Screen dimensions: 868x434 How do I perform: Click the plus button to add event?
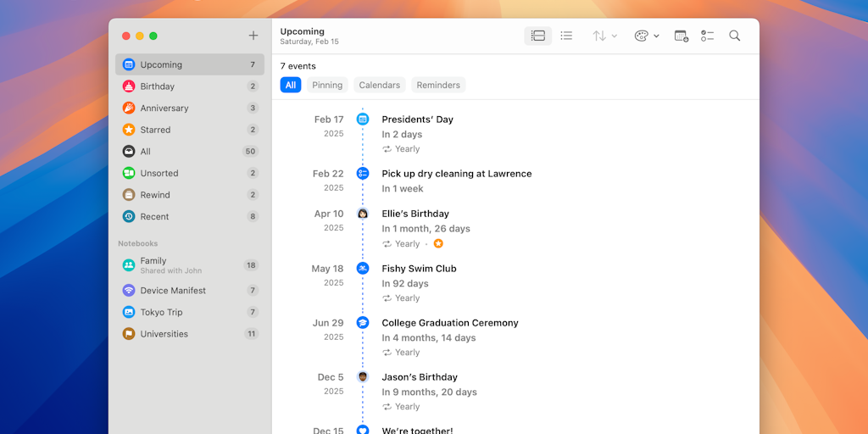point(253,36)
